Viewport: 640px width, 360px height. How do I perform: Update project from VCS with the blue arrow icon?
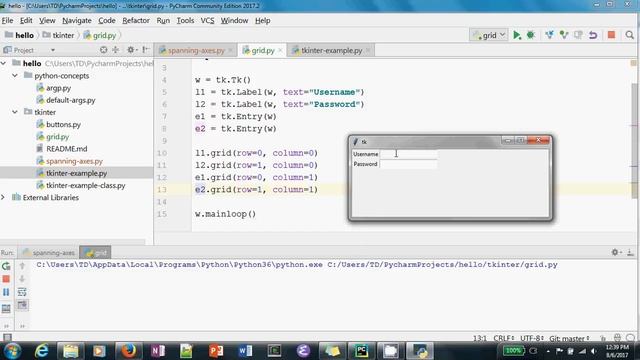549,35
